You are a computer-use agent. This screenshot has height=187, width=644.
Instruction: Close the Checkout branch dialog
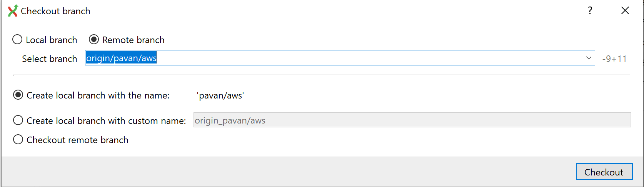pyautogui.click(x=625, y=11)
